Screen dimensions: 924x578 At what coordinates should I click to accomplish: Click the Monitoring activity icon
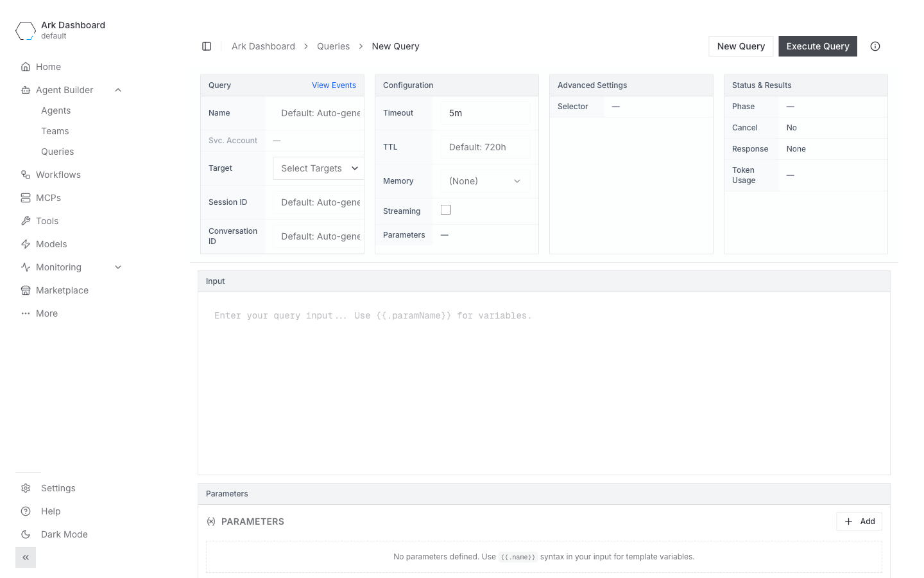[26, 267]
